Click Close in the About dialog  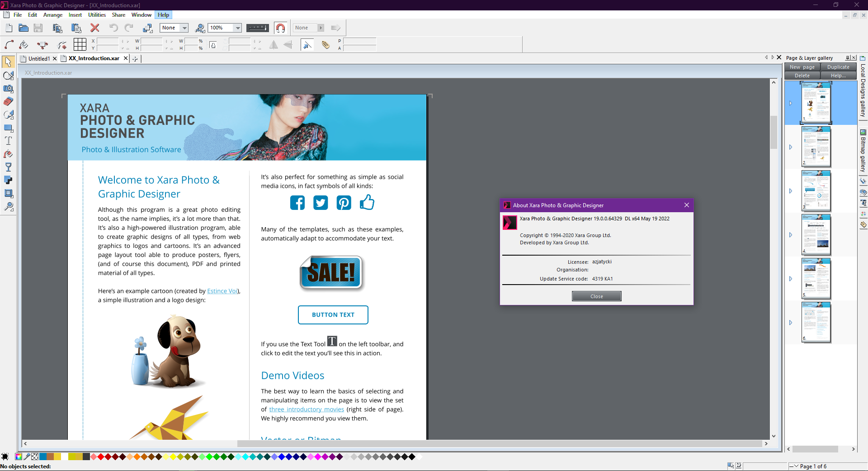tap(597, 296)
